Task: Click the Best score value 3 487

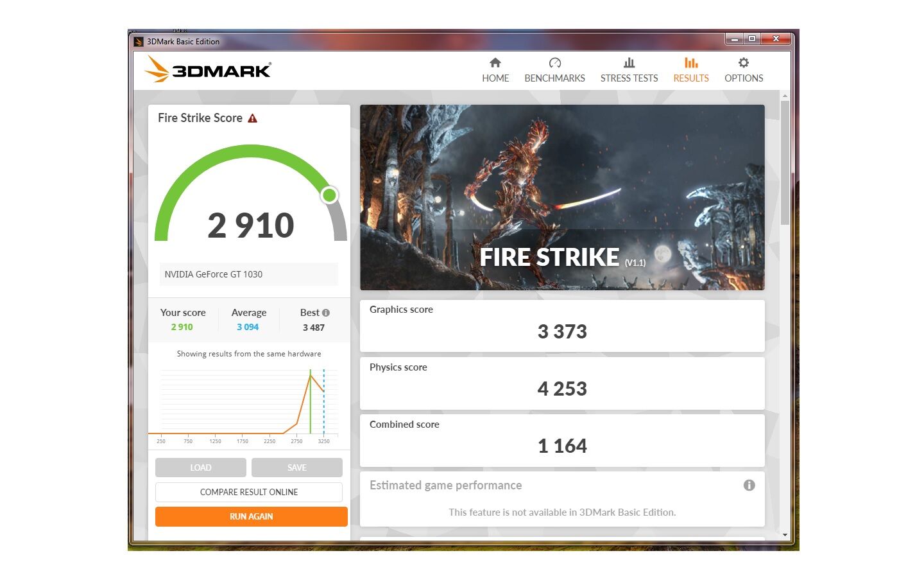Action: [x=314, y=328]
